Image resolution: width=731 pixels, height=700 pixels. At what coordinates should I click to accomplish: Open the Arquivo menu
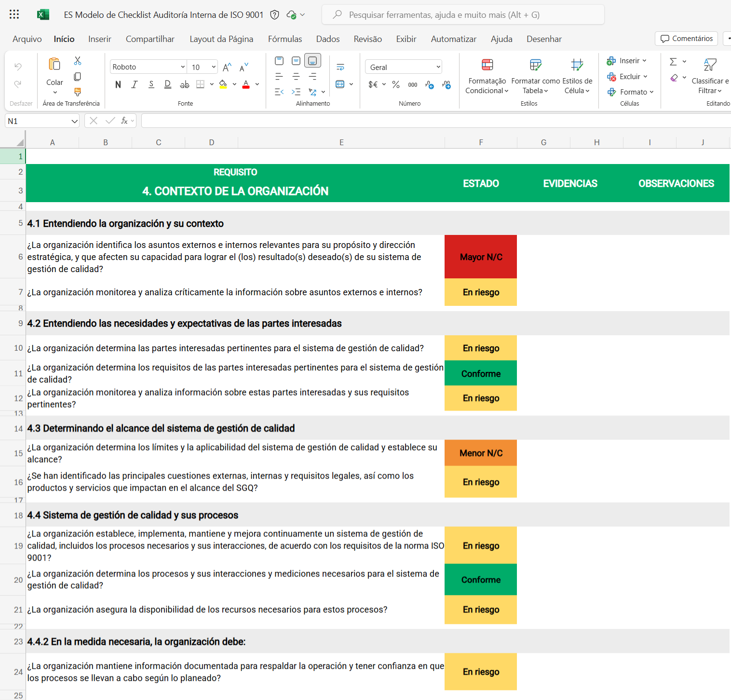(27, 39)
